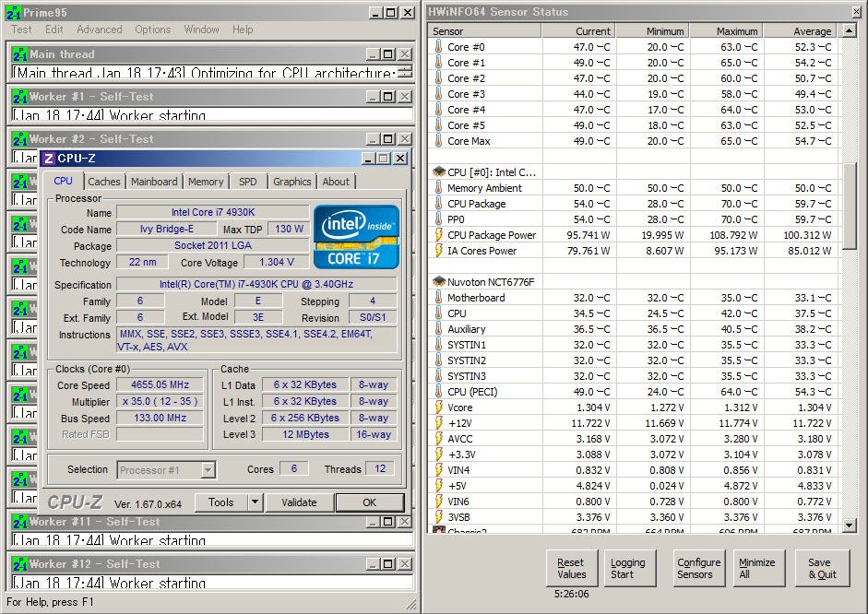Open the SPD tab in CPU-Z
The image size is (868, 614).
pyautogui.click(x=248, y=182)
